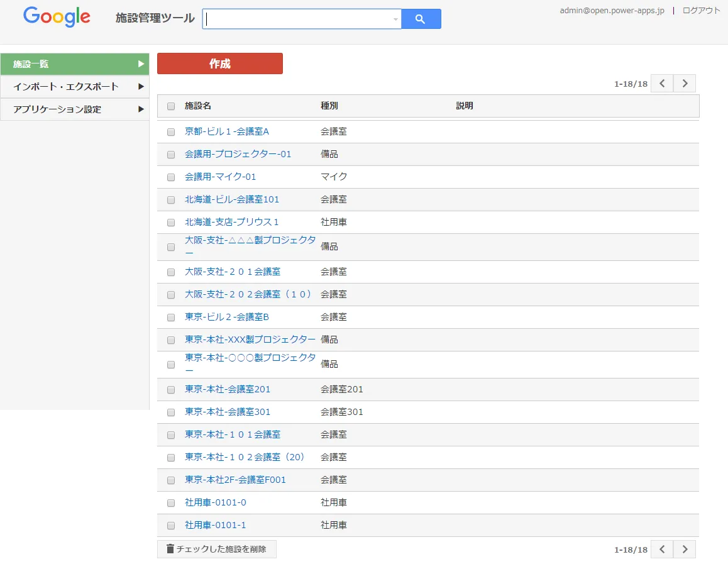This screenshot has height=569, width=728.
Task: Expand the arrow beside アプリケーション設定
Action: coord(141,109)
